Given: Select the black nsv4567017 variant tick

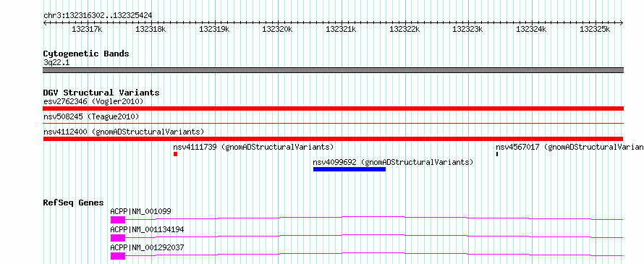Looking at the screenshot, I should (497, 154).
